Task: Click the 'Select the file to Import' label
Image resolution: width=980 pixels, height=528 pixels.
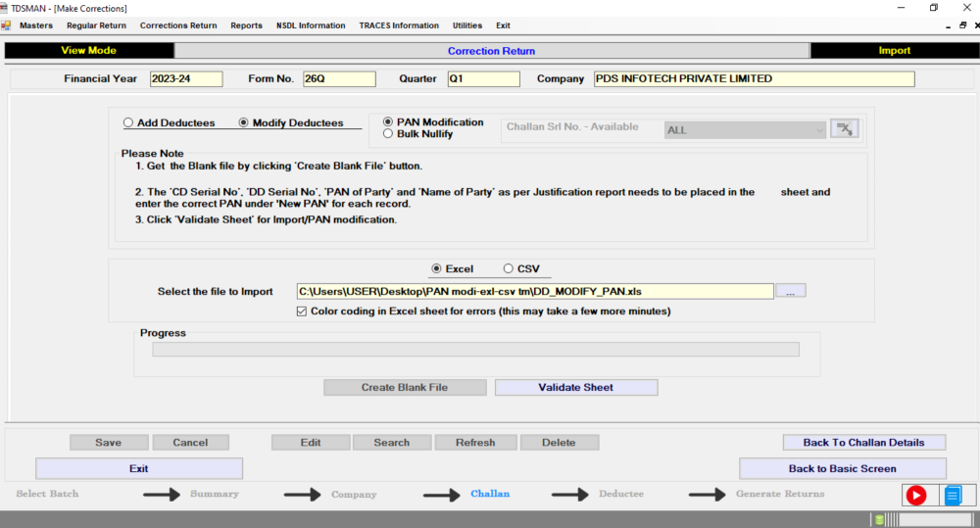Action: click(215, 292)
